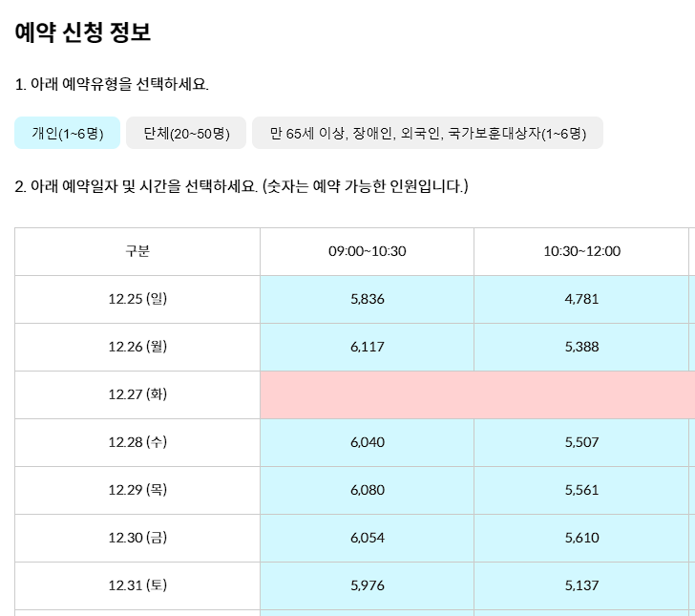Click the 예약 신청 정보 heading
This screenshot has width=695, height=616.
click(x=83, y=32)
